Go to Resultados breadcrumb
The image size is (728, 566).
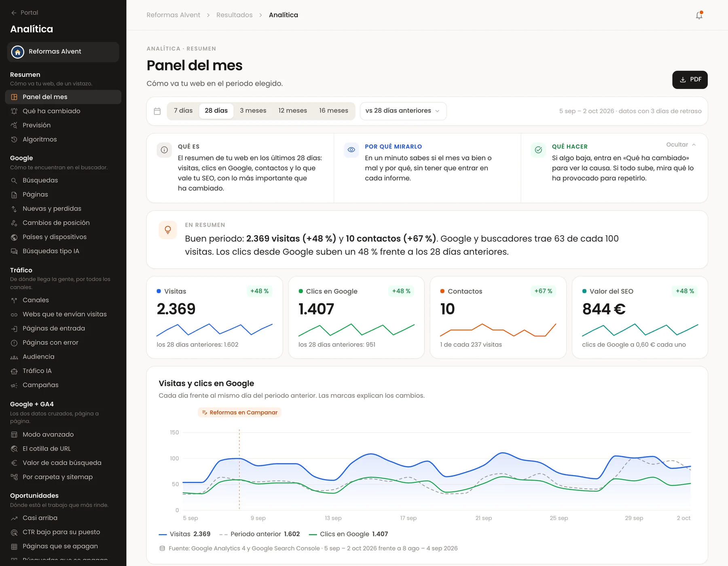(x=235, y=15)
